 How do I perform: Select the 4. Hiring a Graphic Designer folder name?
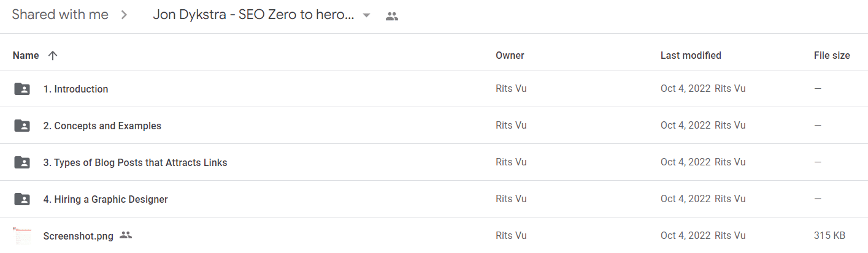tap(106, 199)
